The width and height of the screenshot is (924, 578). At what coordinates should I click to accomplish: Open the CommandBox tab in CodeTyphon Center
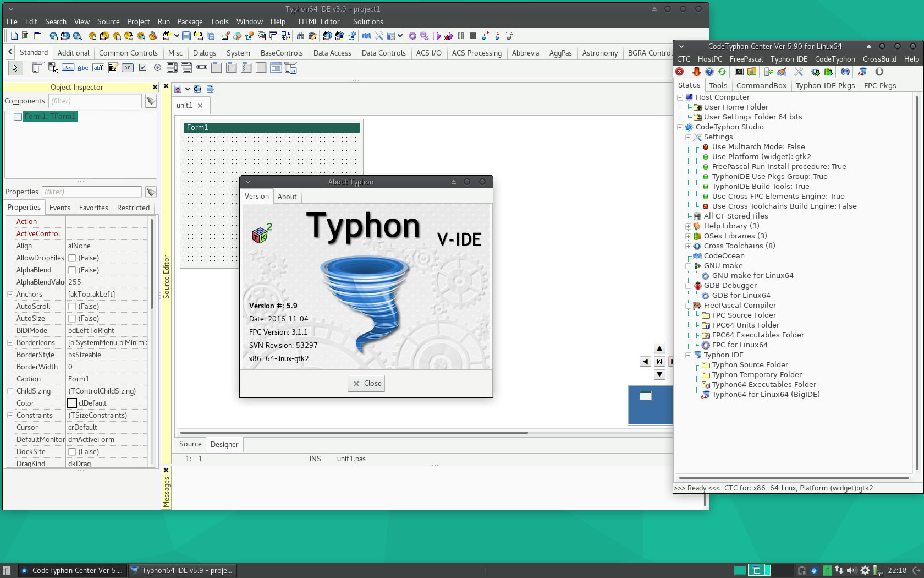tap(761, 85)
